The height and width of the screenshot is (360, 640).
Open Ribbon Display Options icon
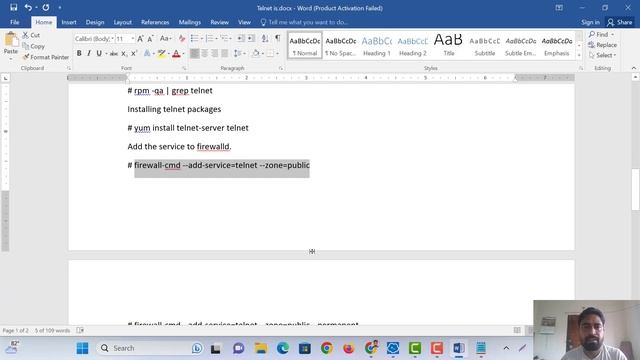tap(559, 8)
